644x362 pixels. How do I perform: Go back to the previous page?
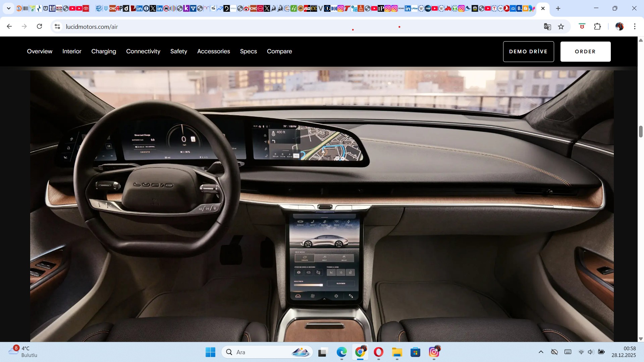9,26
